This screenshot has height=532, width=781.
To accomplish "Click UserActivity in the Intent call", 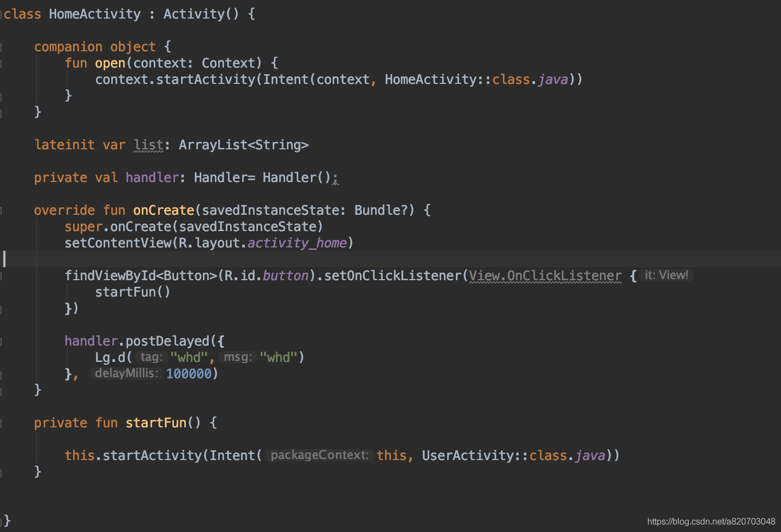I will pyautogui.click(x=468, y=456).
